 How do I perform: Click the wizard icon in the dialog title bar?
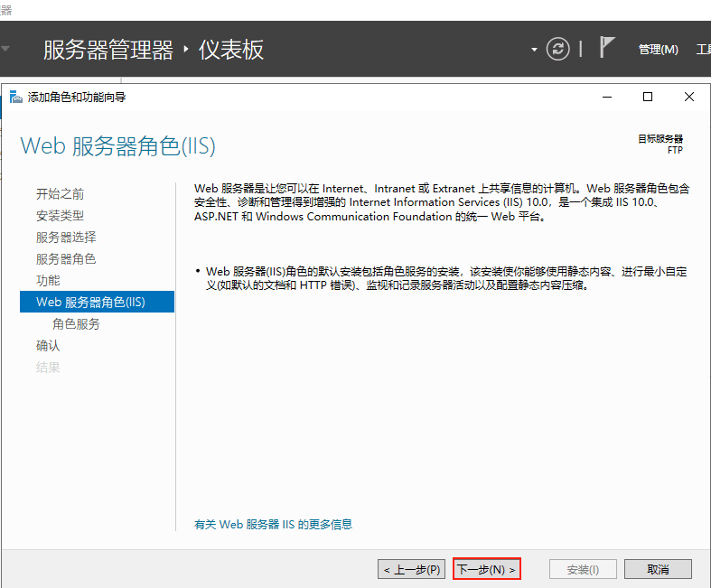[16, 97]
